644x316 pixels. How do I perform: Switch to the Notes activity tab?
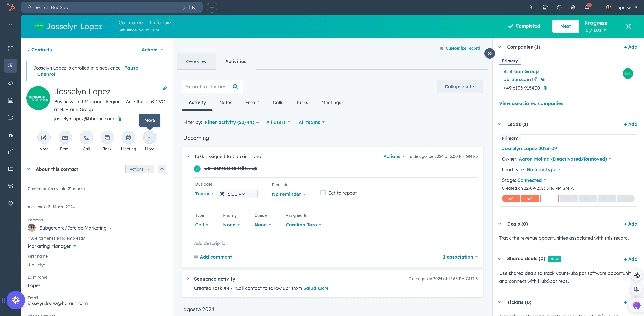(226, 103)
